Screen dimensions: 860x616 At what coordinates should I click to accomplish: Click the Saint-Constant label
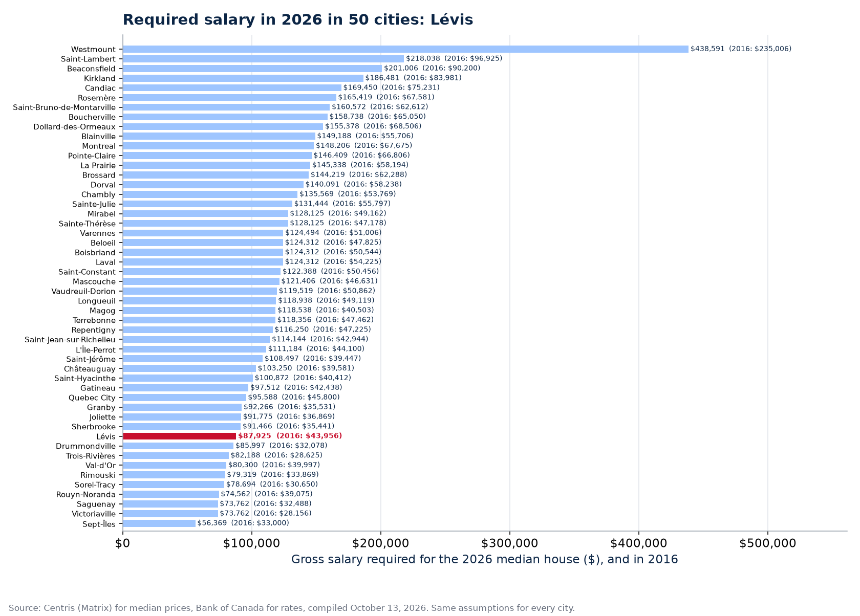click(87, 272)
